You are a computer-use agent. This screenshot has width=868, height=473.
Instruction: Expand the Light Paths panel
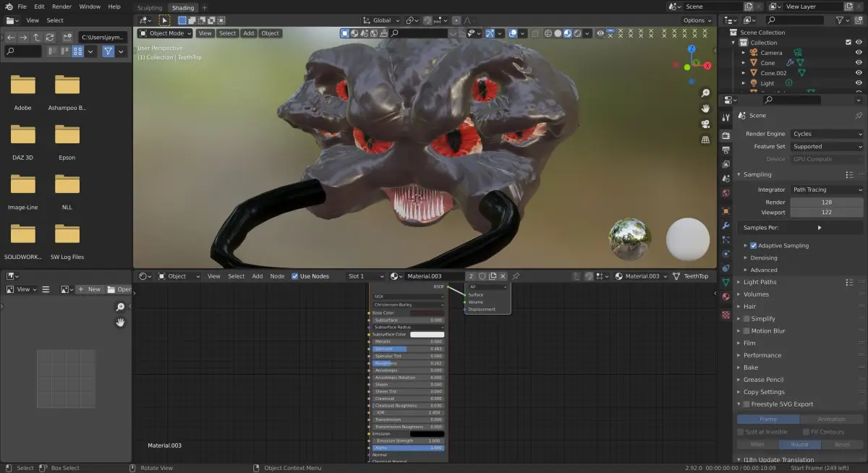[759, 282]
